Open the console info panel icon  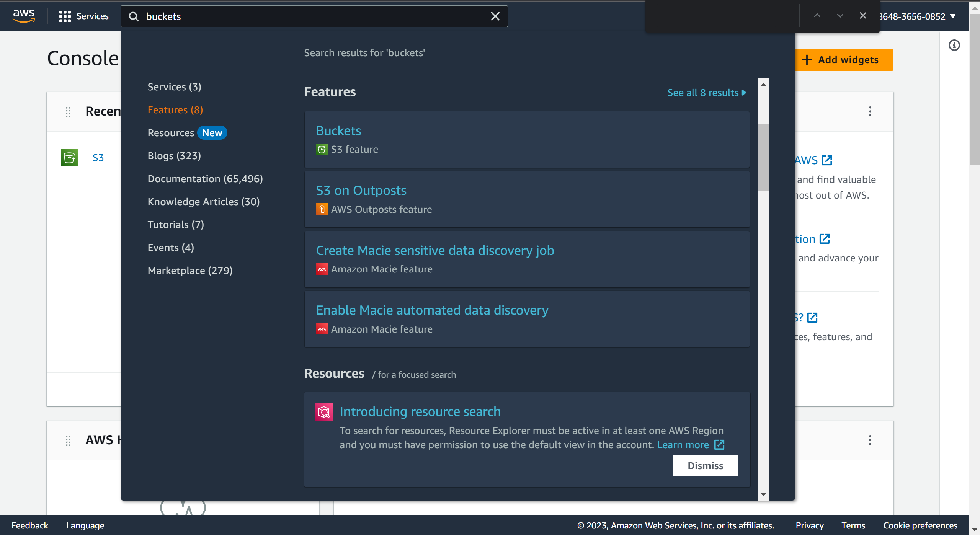[x=954, y=45]
